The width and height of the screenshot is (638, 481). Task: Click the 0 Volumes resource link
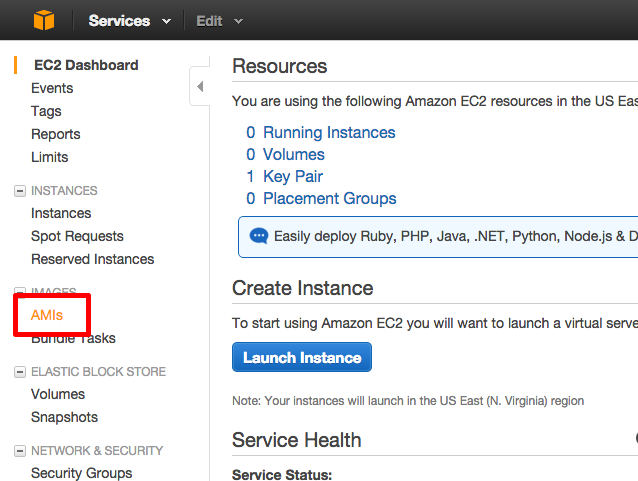[x=285, y=155]
